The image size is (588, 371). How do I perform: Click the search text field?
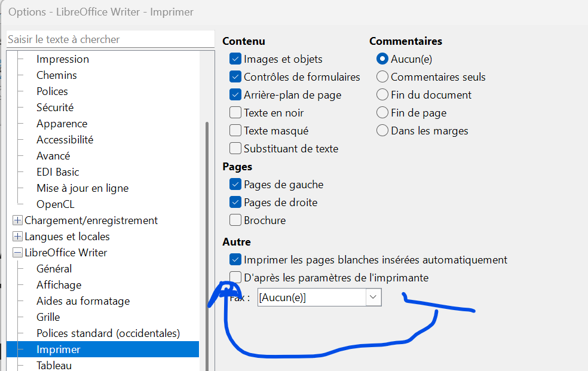click(110, 39)
